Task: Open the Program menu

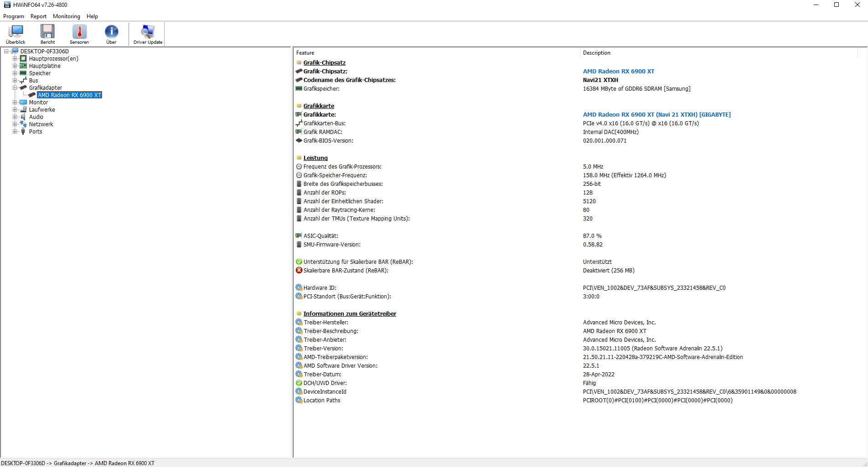Action: click(14, 16)
